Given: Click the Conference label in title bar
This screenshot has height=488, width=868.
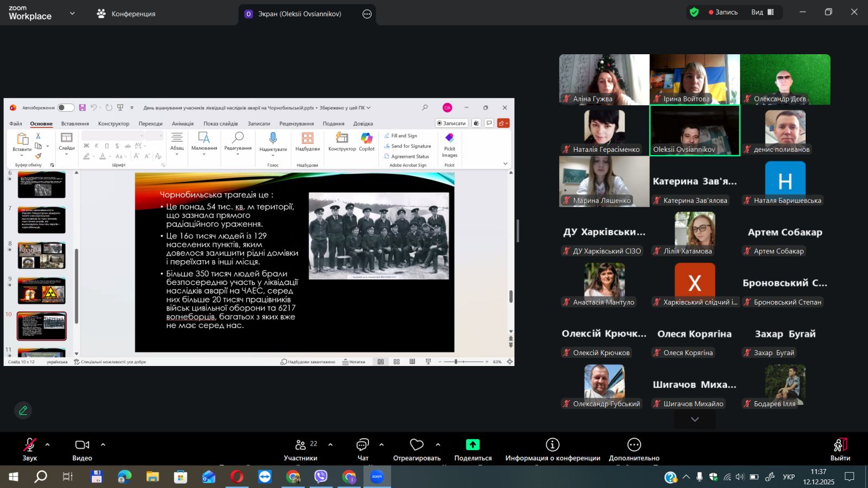Looking at the screenshot, I should click(x=133, y=14).
